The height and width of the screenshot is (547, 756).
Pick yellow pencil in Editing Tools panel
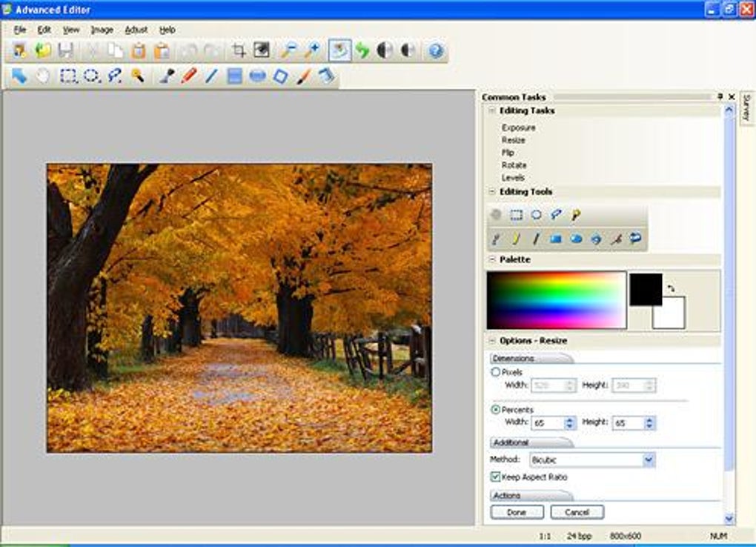[x=515, y=238]
